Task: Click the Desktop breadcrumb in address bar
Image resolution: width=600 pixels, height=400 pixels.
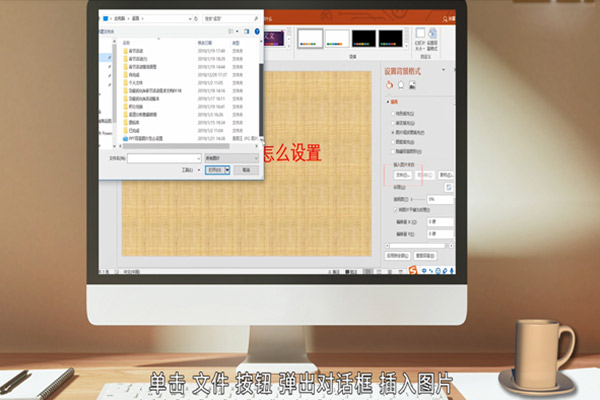Action: (x=136, y=18)
